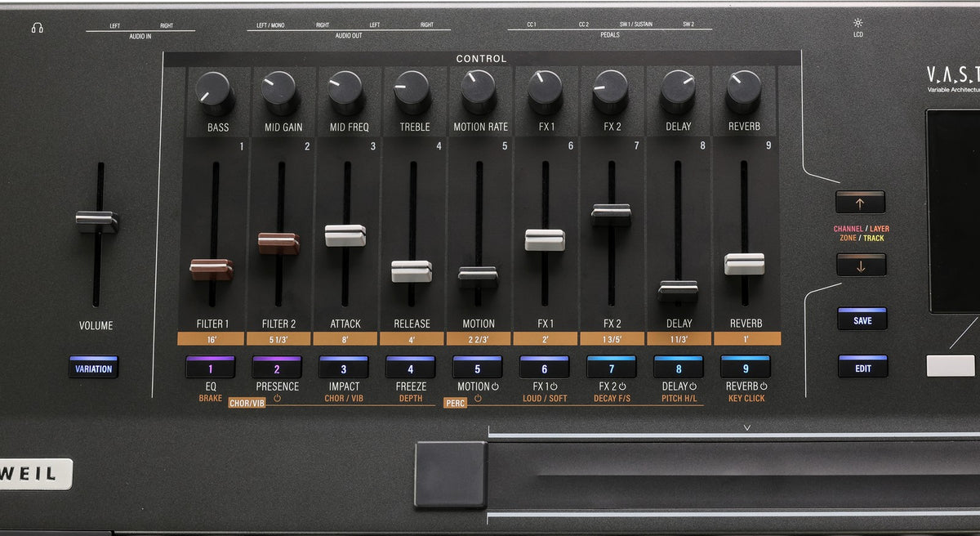Click the SAVE button
Image resolution: width=980 pixels, height=536 pixels.
tap(862, 319)
